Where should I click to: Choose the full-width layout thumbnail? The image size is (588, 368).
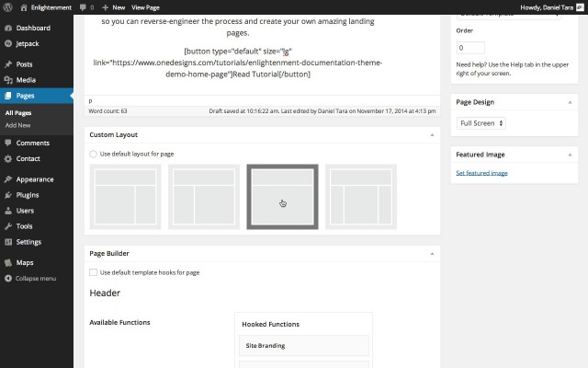coord(282,197)
